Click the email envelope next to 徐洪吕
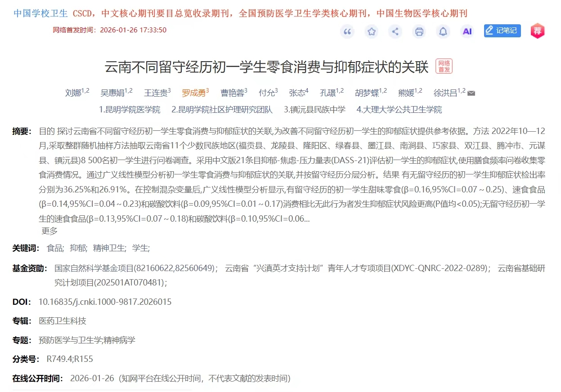Screen dimensions: 561x392 click(471, 94)
